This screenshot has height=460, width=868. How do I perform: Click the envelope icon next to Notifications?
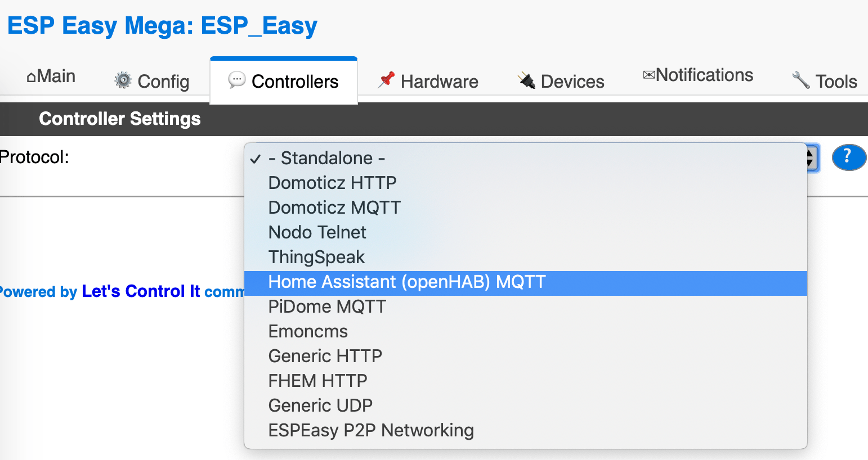(x=648, y=74)
